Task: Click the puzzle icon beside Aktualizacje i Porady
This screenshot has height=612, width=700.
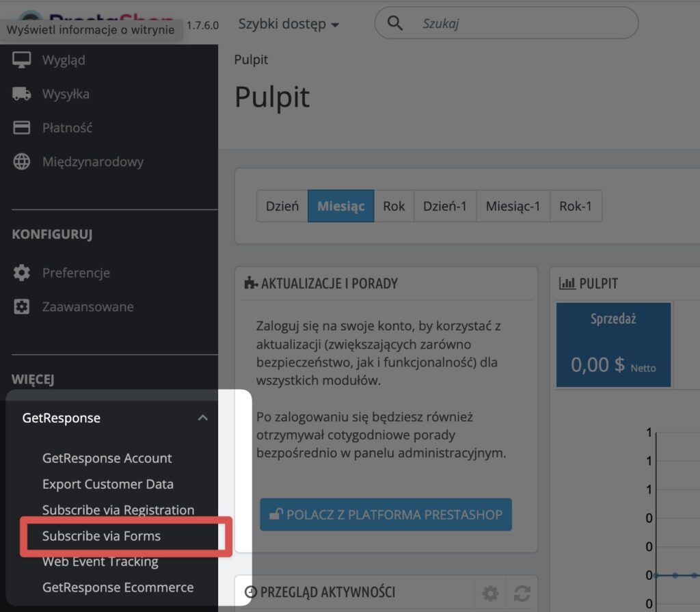Action: 251,283
